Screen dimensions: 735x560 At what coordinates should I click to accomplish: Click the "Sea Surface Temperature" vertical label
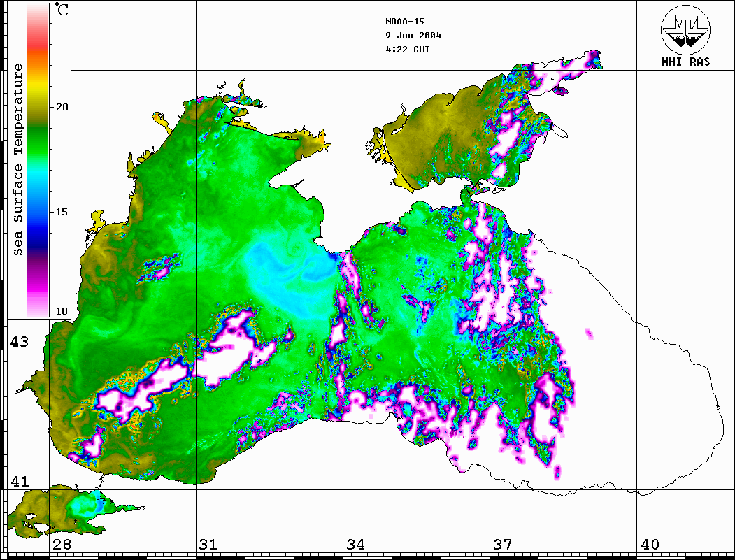[17, 159]
